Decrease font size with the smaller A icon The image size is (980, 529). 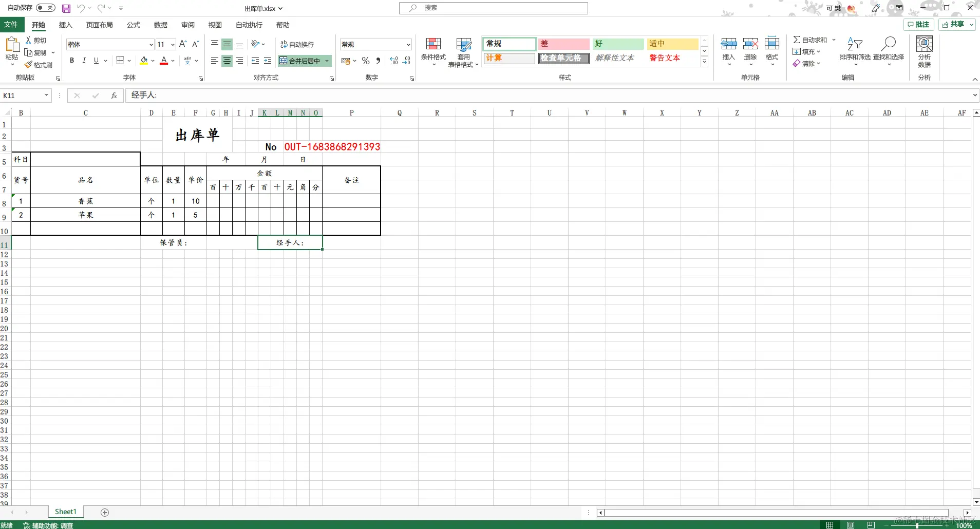(196, 44)
